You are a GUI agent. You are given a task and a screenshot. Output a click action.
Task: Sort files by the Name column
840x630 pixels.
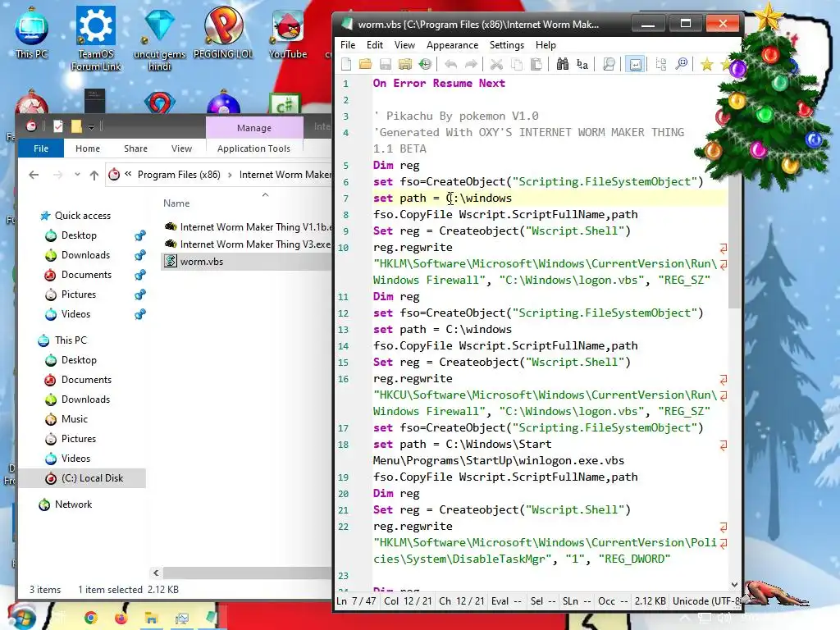pos(176,203)
